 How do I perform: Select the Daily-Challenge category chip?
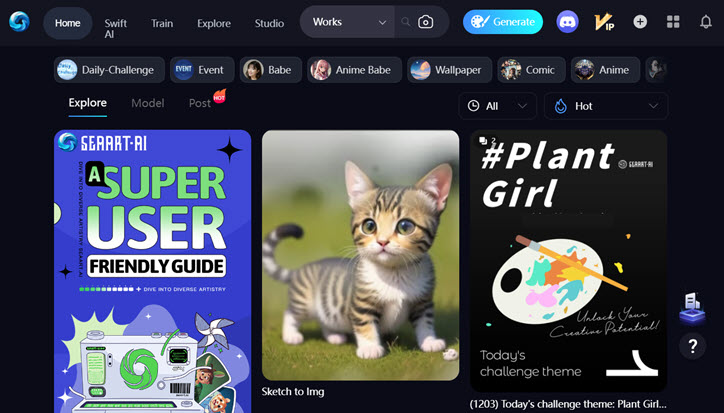109,70
